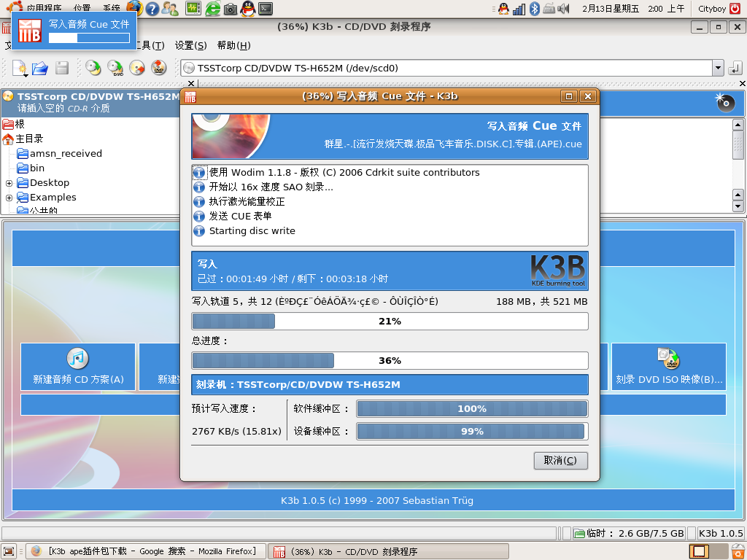Open the Help launcher in the top panel
This screenshot has width=747, height=560.
[152, 9]
